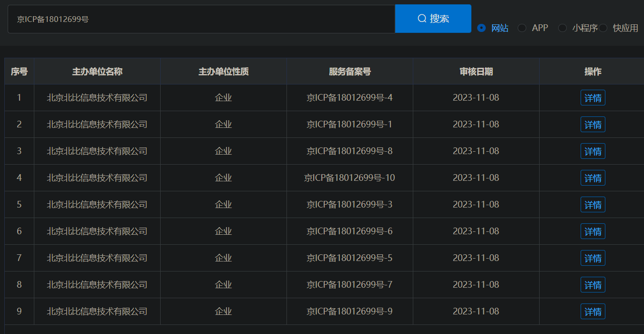Click the cell 京ICP备18012699号-3
Image resolution: width=644 pixels, height=334 pixels.
[350, 205]
